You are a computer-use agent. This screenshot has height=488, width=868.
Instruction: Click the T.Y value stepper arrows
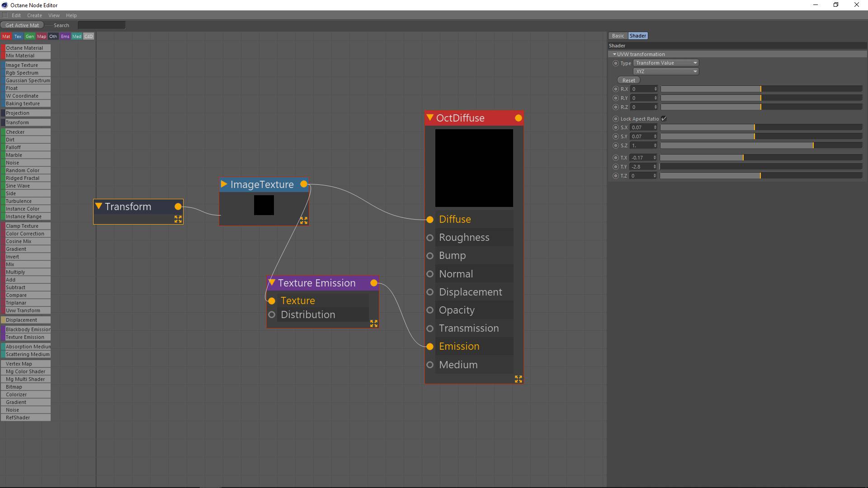coord(655,167)
